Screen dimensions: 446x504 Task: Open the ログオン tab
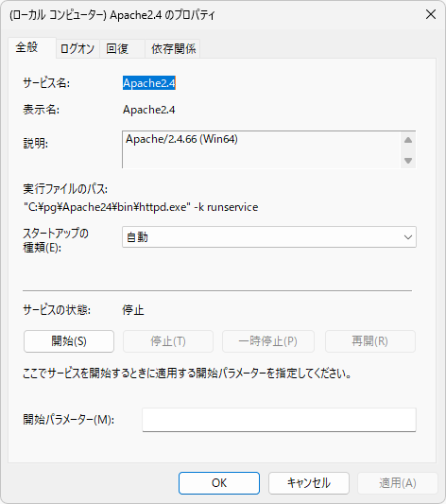coord(77,49)
